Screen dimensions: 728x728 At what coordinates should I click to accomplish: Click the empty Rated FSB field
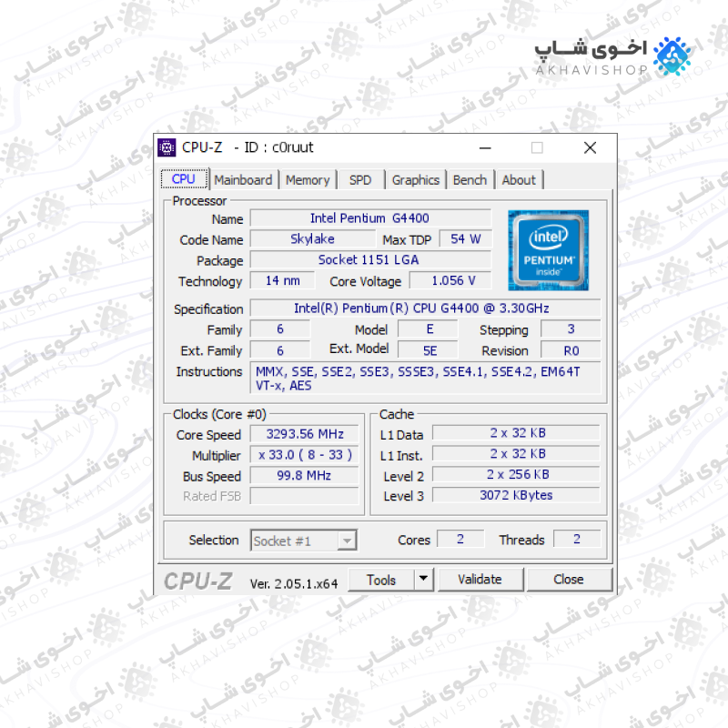click(305, 496)
